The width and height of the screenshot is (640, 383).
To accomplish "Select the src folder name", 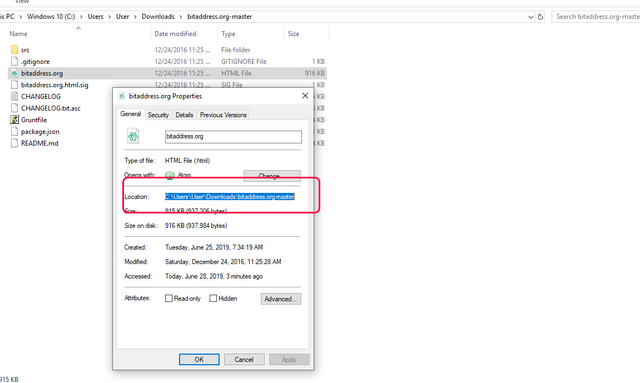I will 25,50.
